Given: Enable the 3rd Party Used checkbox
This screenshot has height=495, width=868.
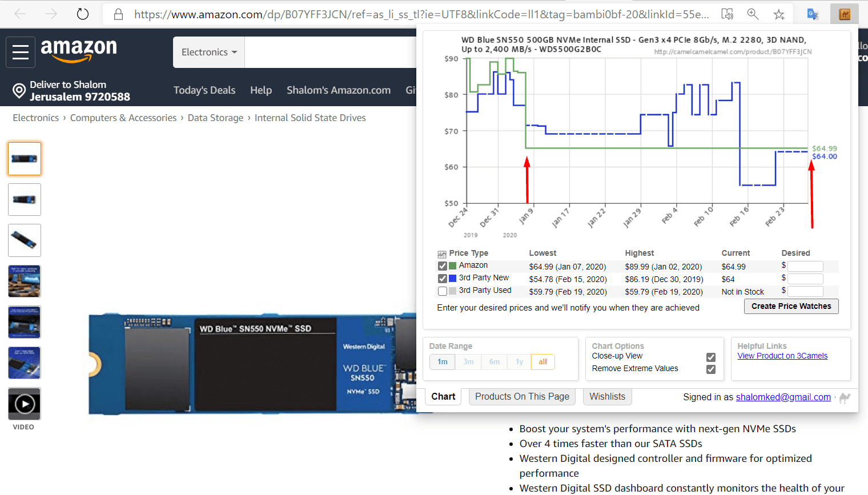Looking at the screenshot, I should (x=443, y=291).
